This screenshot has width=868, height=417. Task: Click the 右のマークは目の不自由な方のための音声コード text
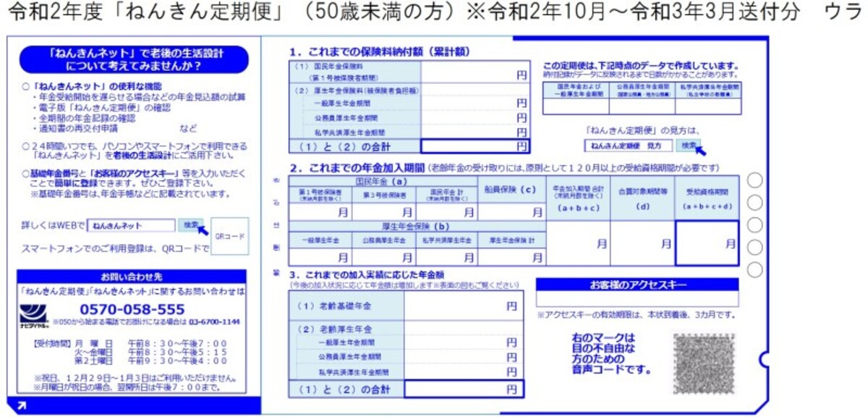point(612,354)
